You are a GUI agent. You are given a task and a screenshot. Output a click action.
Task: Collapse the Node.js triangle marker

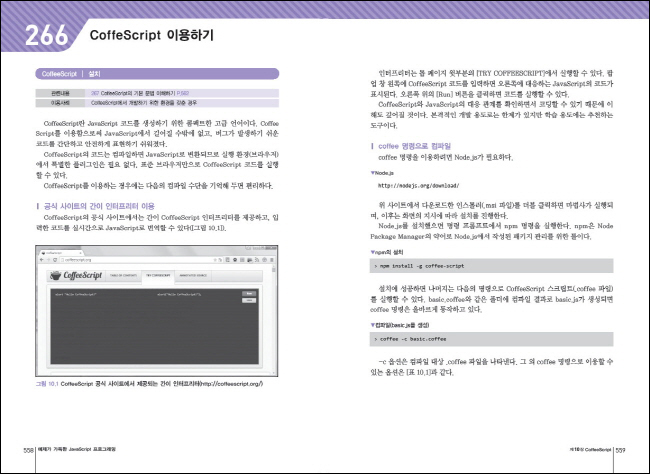(x=372, y=172)
